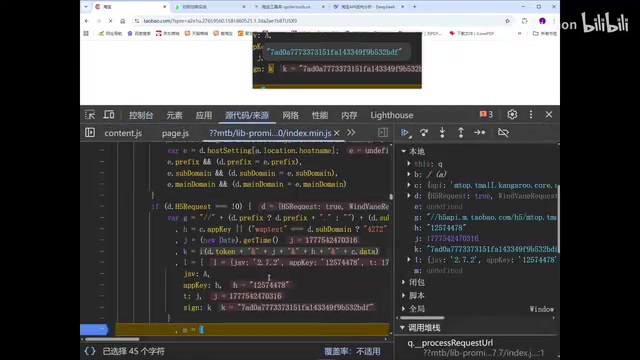The width and height of the screenshot is (640, 360).
Task: Deactivate breakpoints toggle
Action: click(x=503, y=133)
